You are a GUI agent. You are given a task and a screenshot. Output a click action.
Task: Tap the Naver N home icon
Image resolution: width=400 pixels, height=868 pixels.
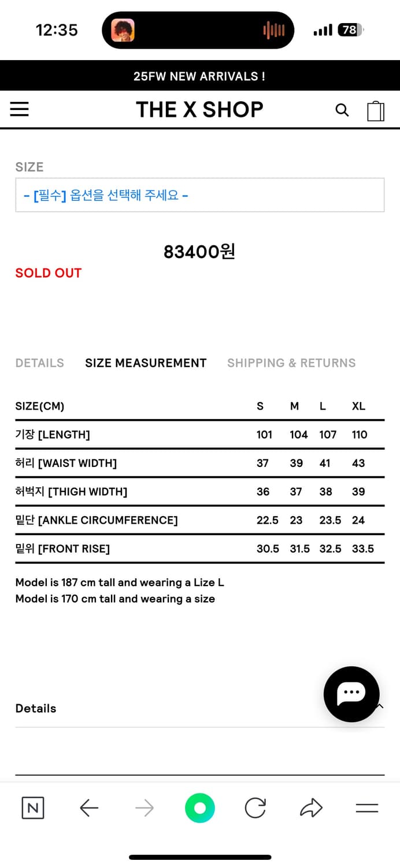coord(33,807)
